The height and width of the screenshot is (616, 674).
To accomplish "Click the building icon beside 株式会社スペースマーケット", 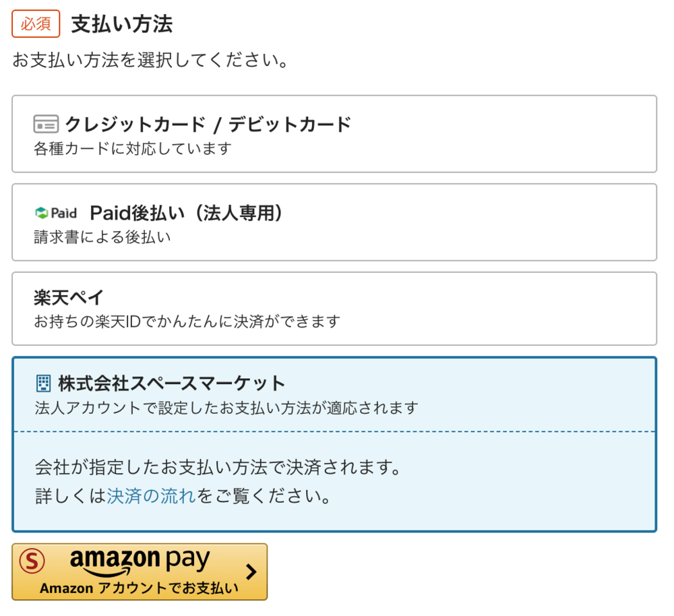I will click(x=43, y=383).
